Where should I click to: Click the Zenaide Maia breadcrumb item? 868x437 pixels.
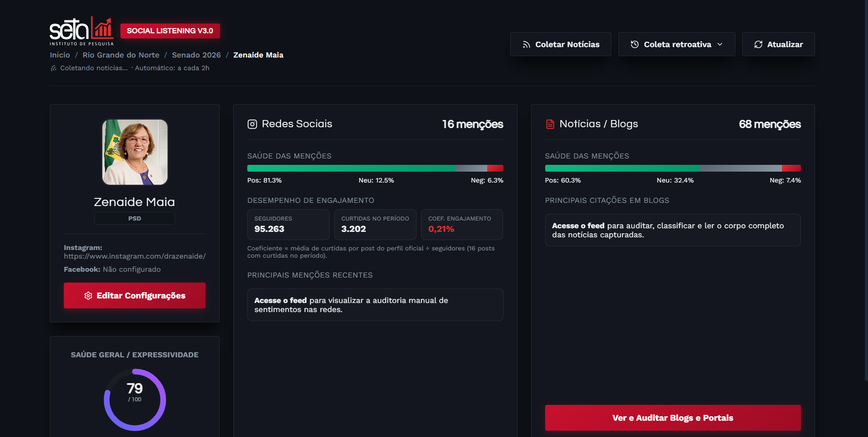(x=259, y=55)
